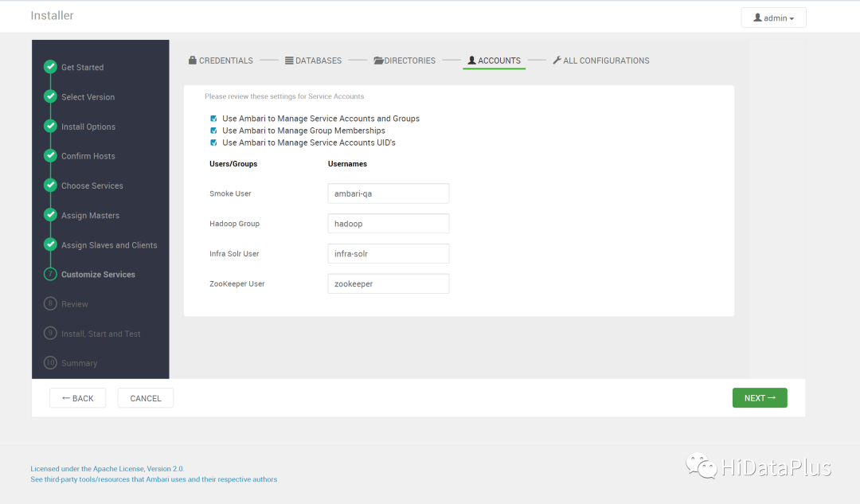
Task: Open the third-party tools and resources link
Action: click(154, 479)
